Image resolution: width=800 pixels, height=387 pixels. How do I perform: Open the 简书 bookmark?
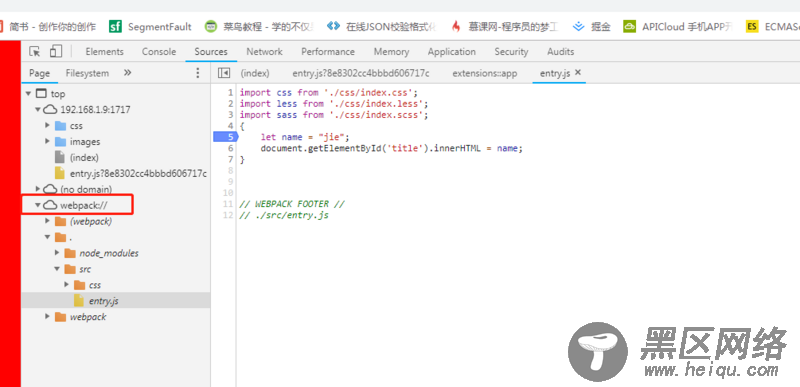[x=47, y=27]
